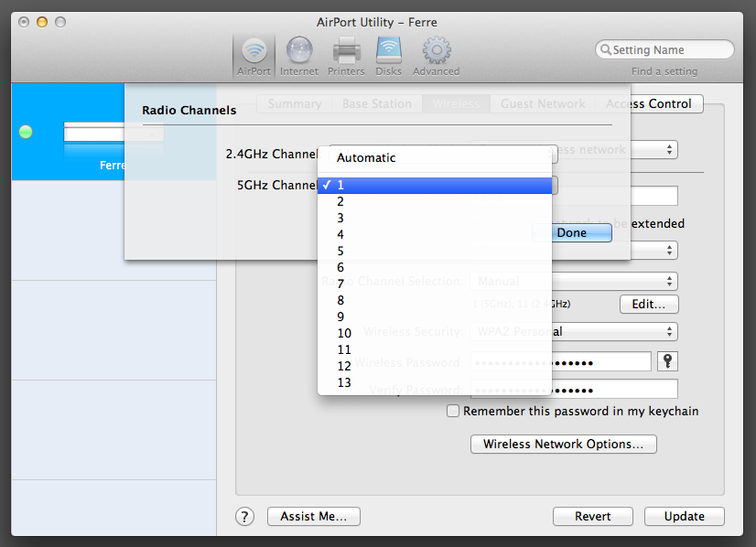This screenshot has width=756, height=547.
Task: Select channel 13 in the popup list
Action: click(x=435, y=382)
